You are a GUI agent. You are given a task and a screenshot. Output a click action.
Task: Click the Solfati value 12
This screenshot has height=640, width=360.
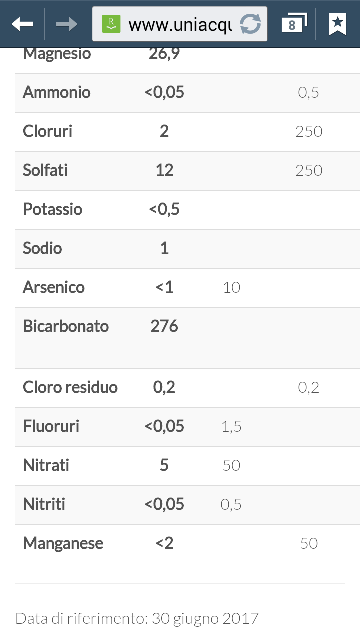pyautogui.click(x=164, y=170)
